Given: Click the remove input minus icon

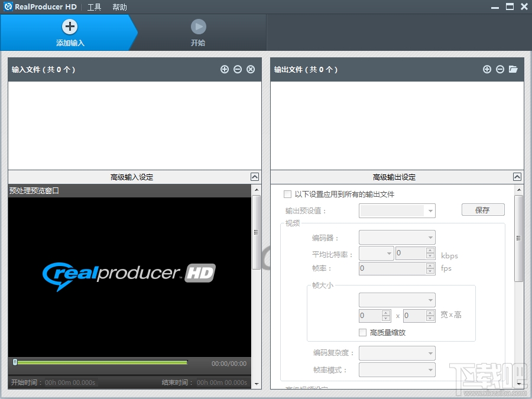Looking at the screenshot, I should click(238, 69).
